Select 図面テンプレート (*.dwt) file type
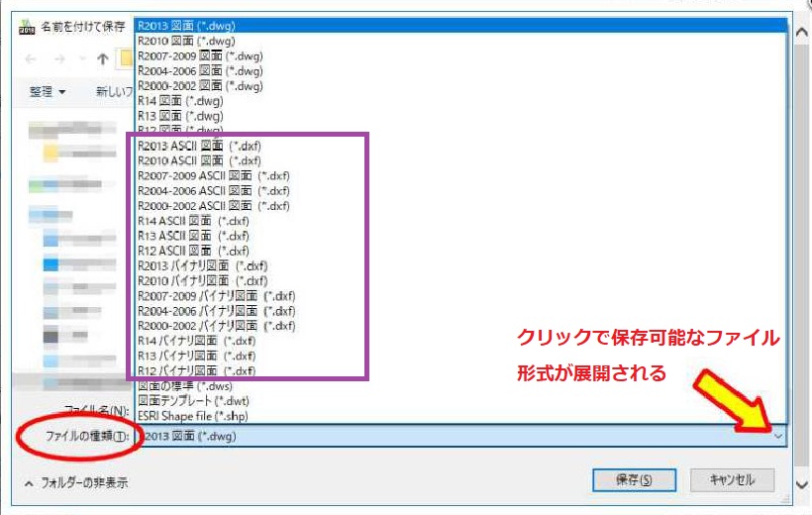This screenshot has height=515, width=812. 193,400
